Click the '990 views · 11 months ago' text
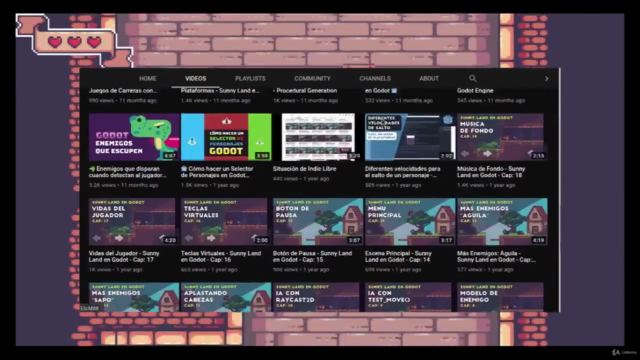 (x=122, y=100)
